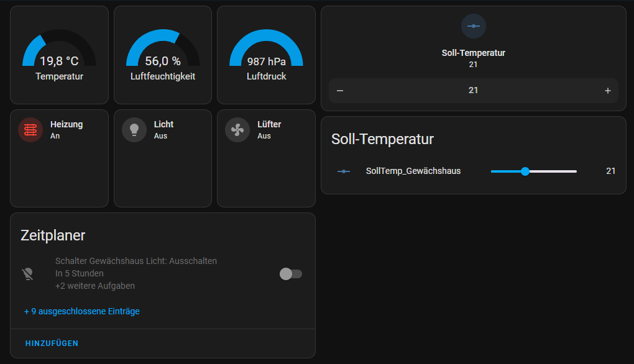Open the Luftfeuchtigkeit gauge details
634x364 pixels.
coord(163,56)
